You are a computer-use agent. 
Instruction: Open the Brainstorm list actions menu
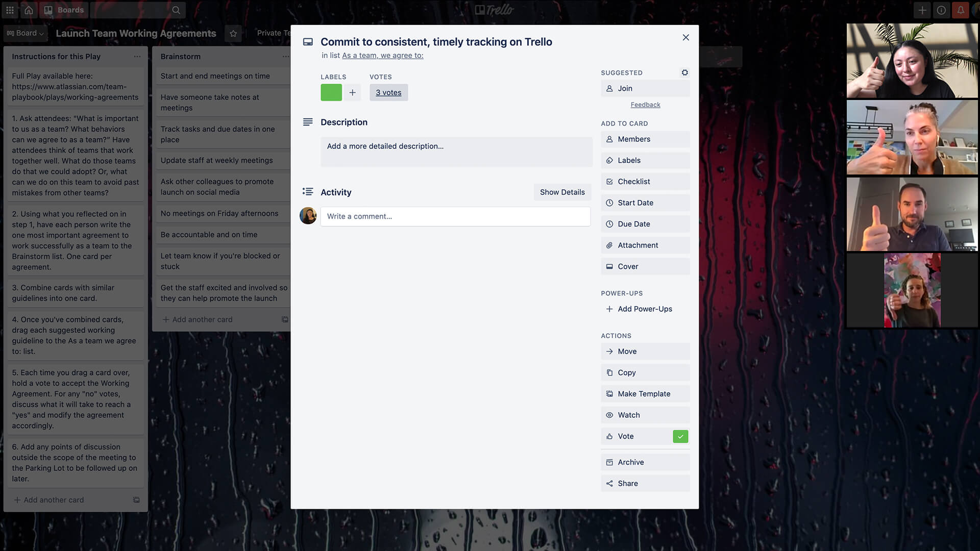(285, 57)
